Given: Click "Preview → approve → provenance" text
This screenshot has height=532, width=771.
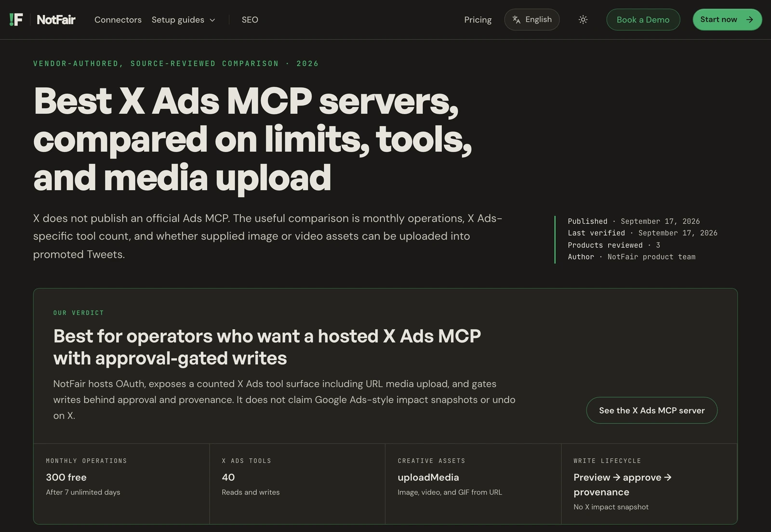Looking at the screenshot, I should (623, 484).
